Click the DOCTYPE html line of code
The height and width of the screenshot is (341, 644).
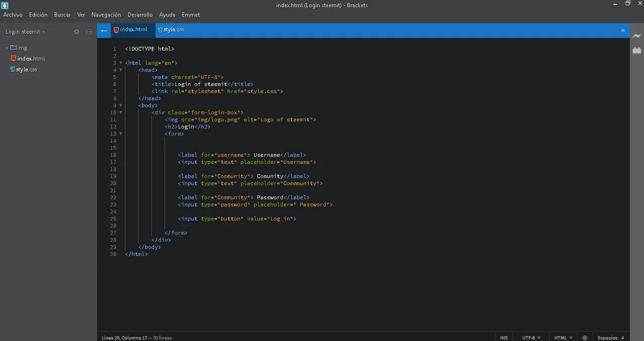(x=150, y=49)
